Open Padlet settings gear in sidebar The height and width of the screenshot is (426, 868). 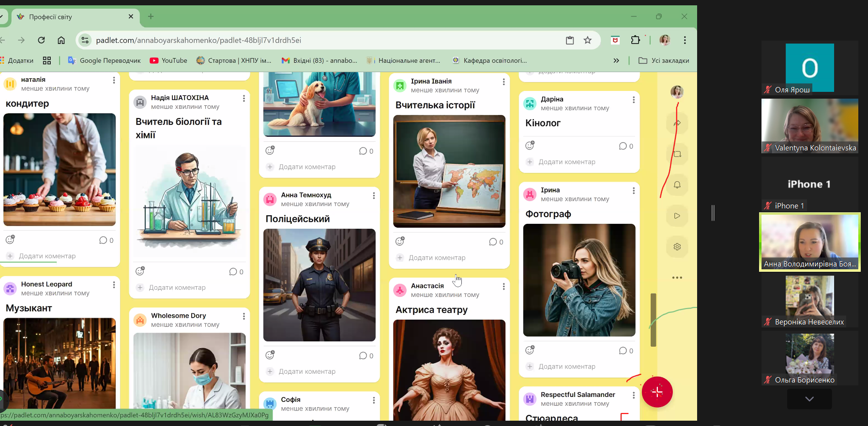pos(677,247)
